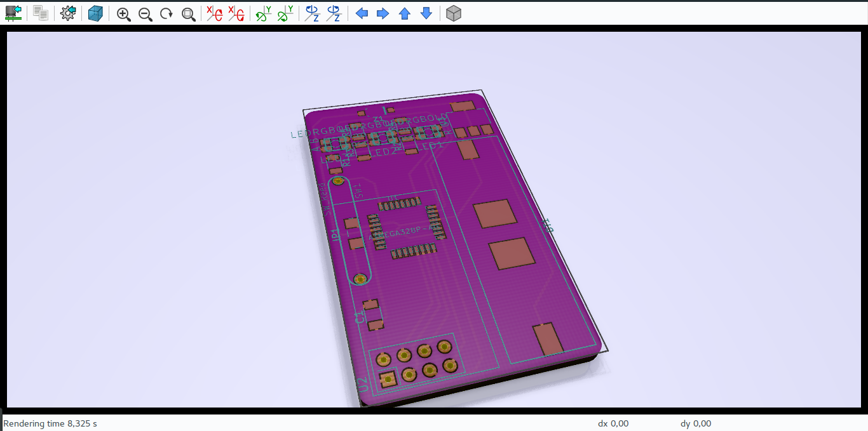The width and height of the screenshot is (868, 431).
Task: Reload the board 3D view
Action: pyautogui.click(x=13, y=13)
